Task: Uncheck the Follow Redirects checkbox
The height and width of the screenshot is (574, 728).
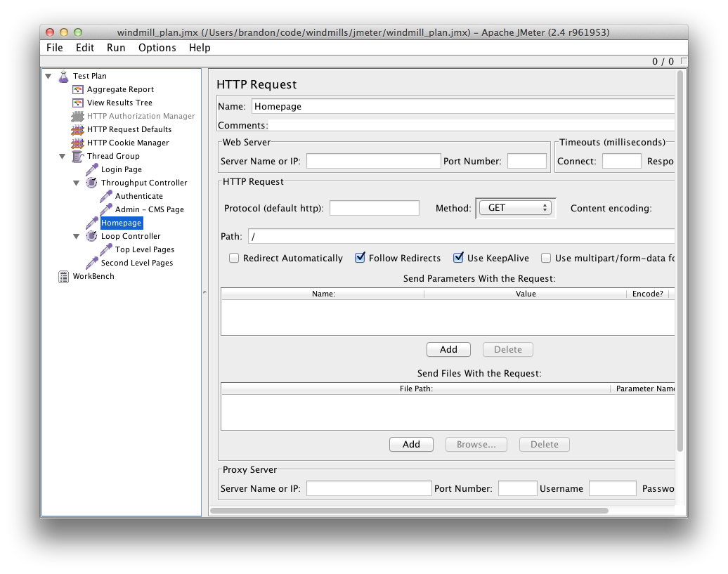Action: [360, 258]
